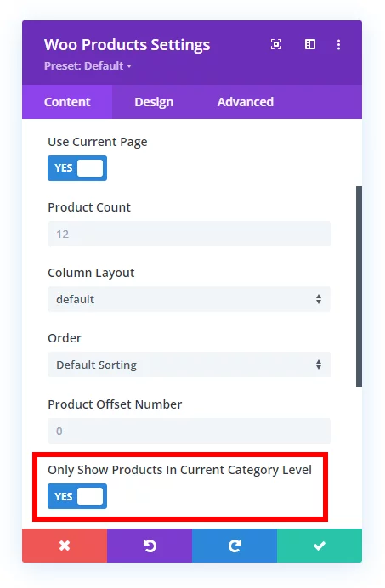Open the three-dot more options menu
Image resolution: width=385 pixels, height=588 pixels.
338,45
